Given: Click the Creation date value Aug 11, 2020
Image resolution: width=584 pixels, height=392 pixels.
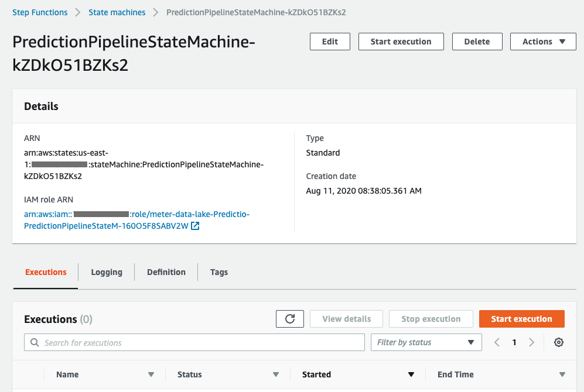Looking at the screenshot, I should coord(364,191).
